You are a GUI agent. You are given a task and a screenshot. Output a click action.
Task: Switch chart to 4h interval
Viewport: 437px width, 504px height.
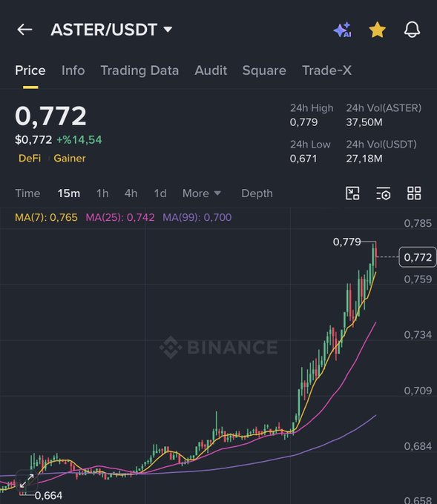(131, 193)
